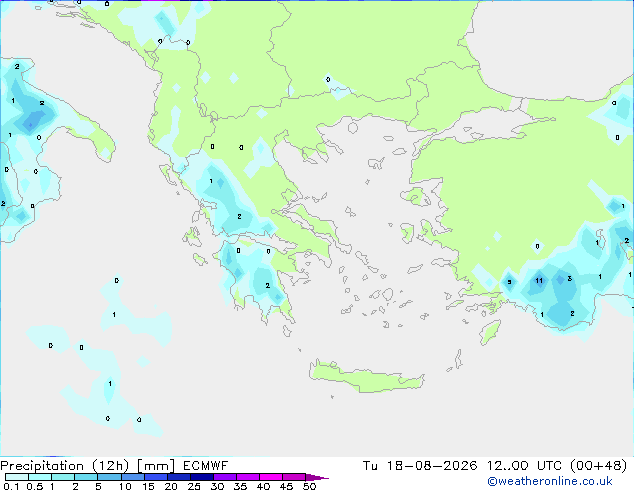Click the legend tick label "0.1"
634x490 pixels.
coord(11,486)
